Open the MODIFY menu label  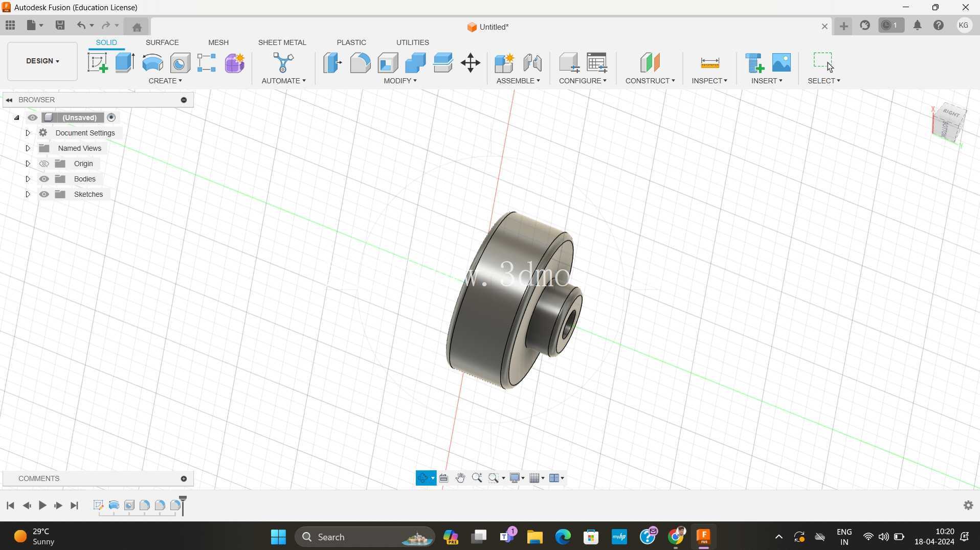click(x=400, y=81)
